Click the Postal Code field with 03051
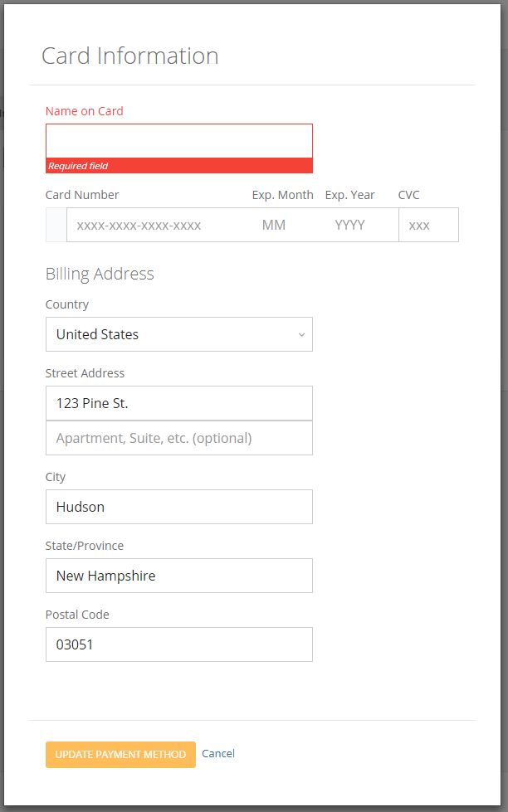The width and height of the screenshot is (508, 812). [178, 644]
